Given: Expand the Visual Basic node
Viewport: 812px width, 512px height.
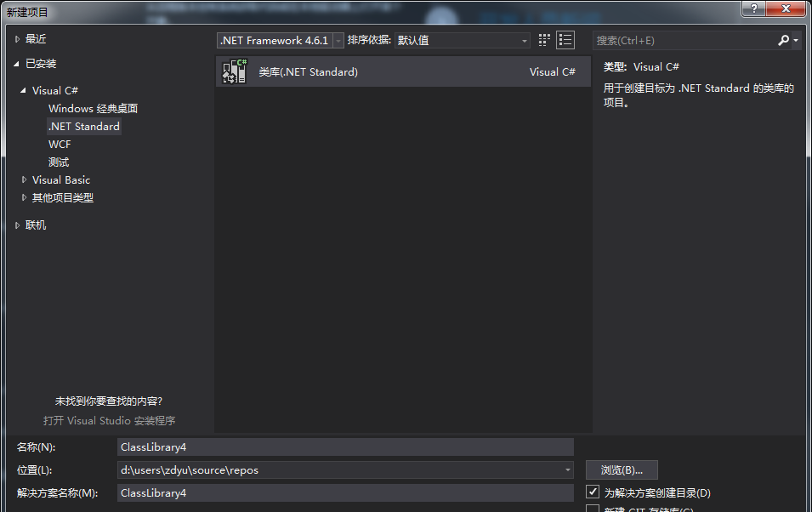Looking at the screenshot, I should [x=24, y=179].
